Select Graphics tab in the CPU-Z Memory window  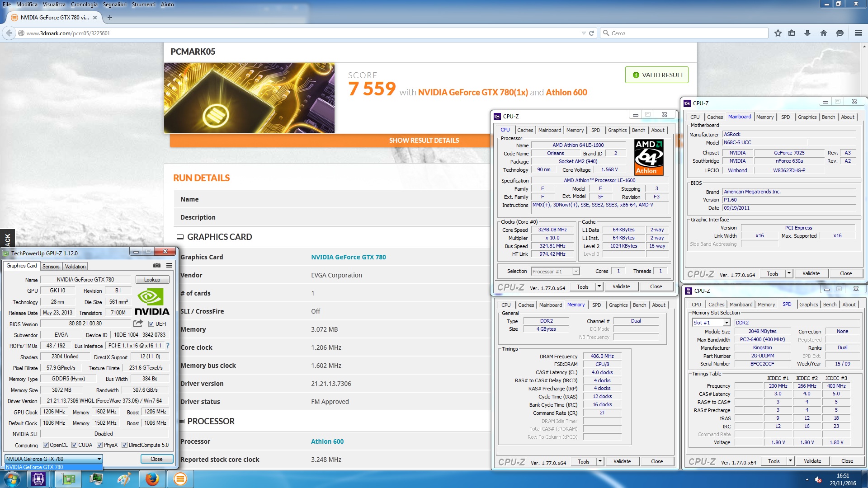(618, 305)
